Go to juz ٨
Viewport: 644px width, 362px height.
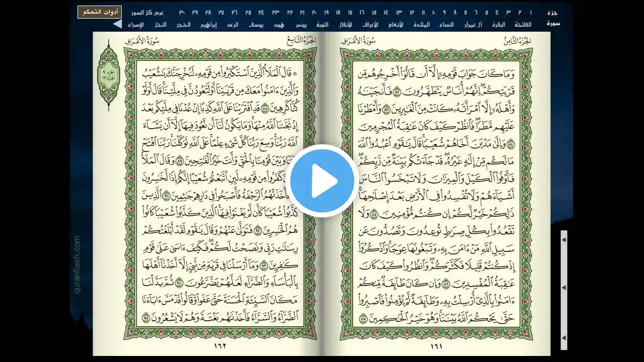point(455,12)
